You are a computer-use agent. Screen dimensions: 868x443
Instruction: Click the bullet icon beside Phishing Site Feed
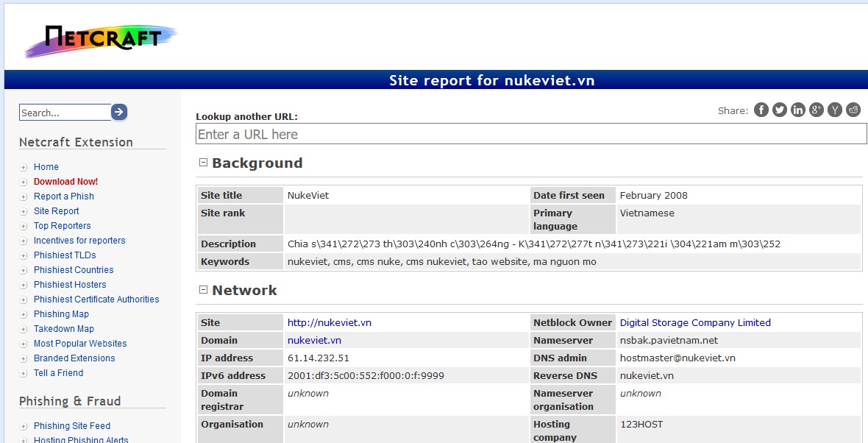point(24,426)
